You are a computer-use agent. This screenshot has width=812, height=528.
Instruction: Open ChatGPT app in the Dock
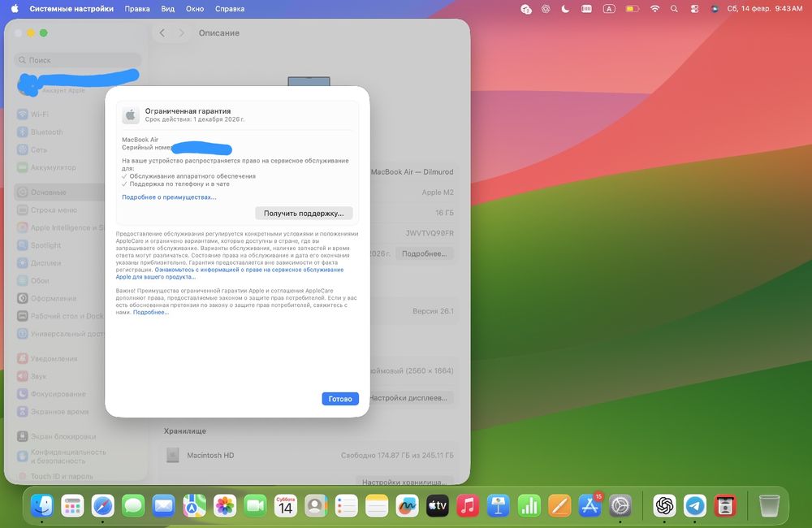(664, 505)
